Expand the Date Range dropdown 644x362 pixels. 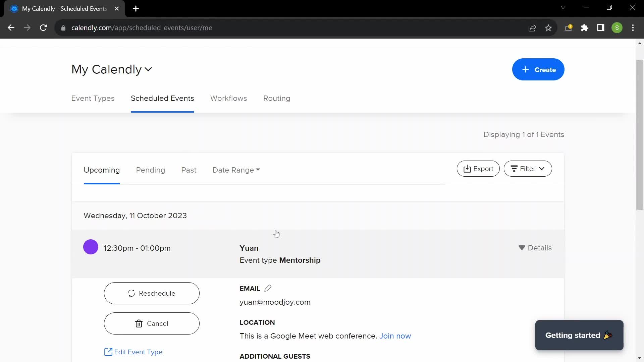tap(236, 170)
